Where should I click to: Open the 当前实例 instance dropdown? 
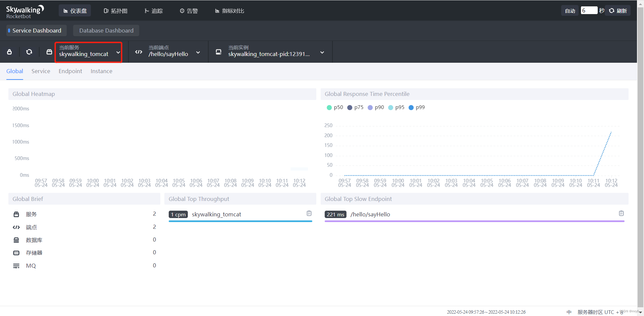(276, 52)
